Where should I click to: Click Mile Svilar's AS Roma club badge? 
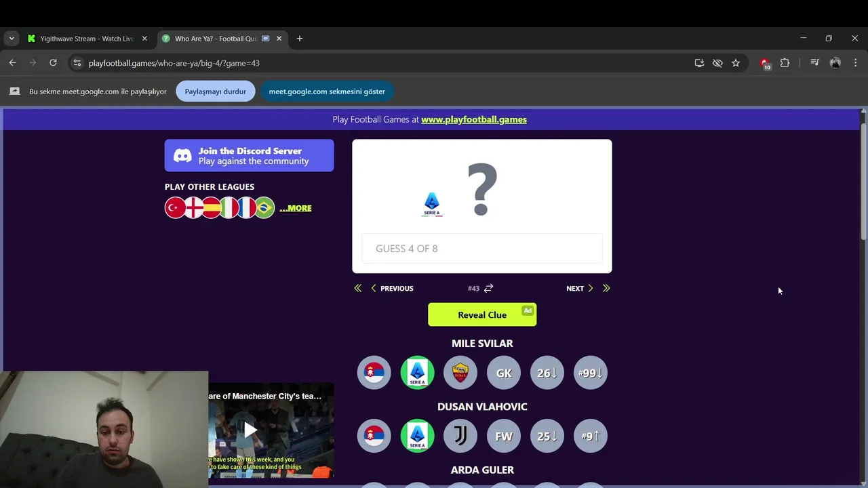(x=460, y=373)
